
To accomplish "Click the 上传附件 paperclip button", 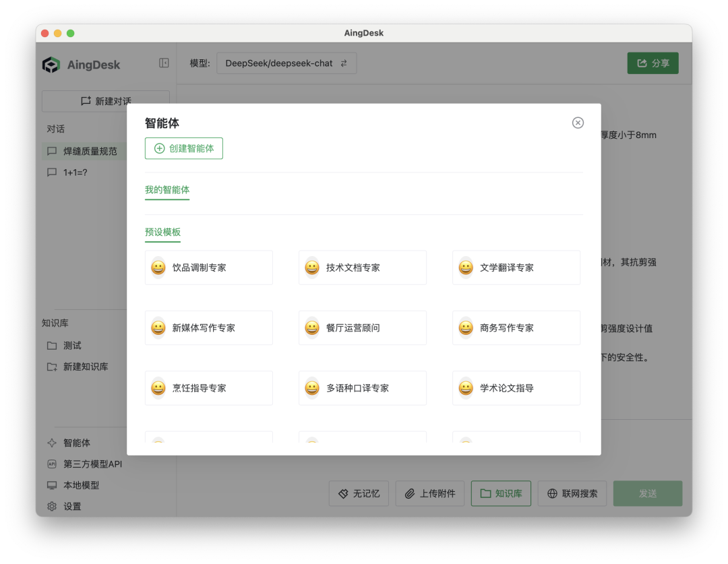I will [x=429, y=493].
